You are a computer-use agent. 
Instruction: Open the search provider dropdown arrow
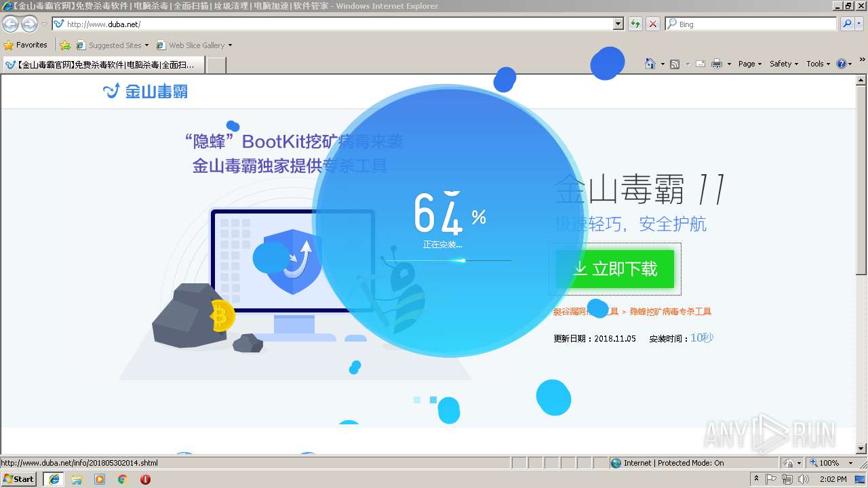point(860,24)
